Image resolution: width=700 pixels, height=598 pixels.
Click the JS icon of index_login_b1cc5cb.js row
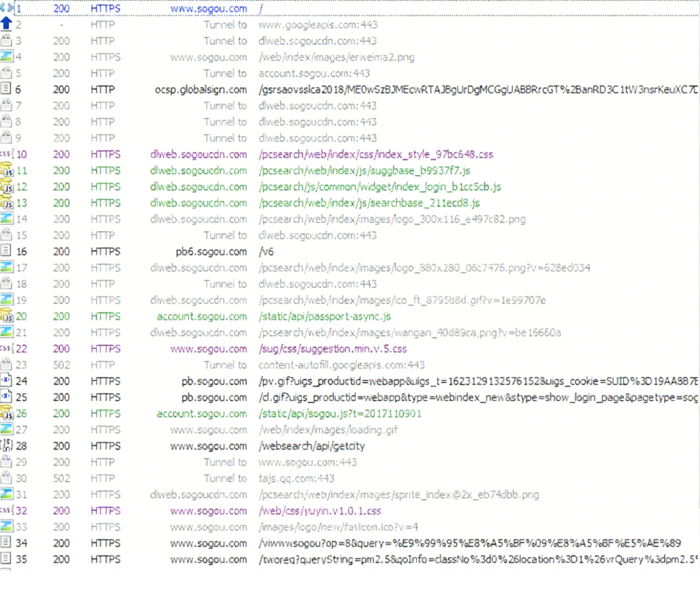pyautogui.click(x=7, y=186)
